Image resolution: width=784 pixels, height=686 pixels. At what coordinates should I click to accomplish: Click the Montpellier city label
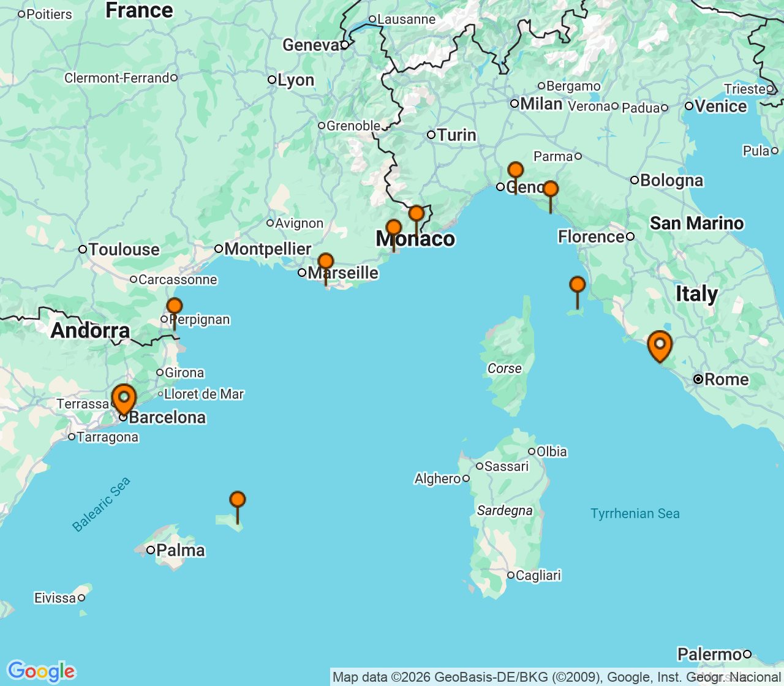(x=268, y=249)
